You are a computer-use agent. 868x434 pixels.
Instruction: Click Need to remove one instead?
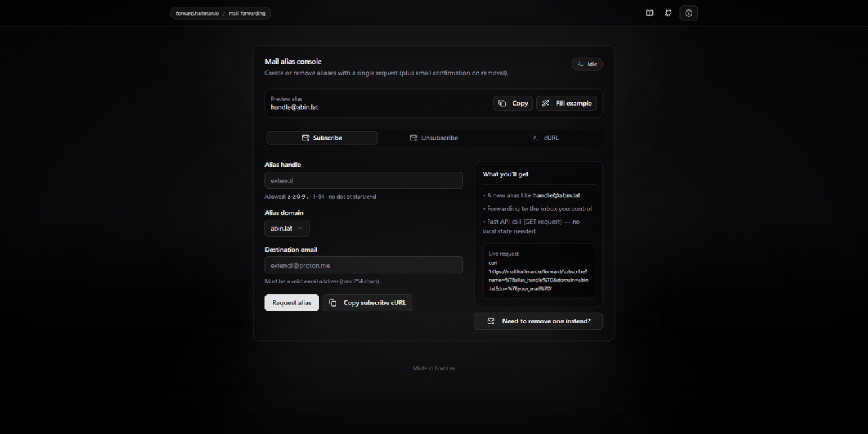[538, 321]
